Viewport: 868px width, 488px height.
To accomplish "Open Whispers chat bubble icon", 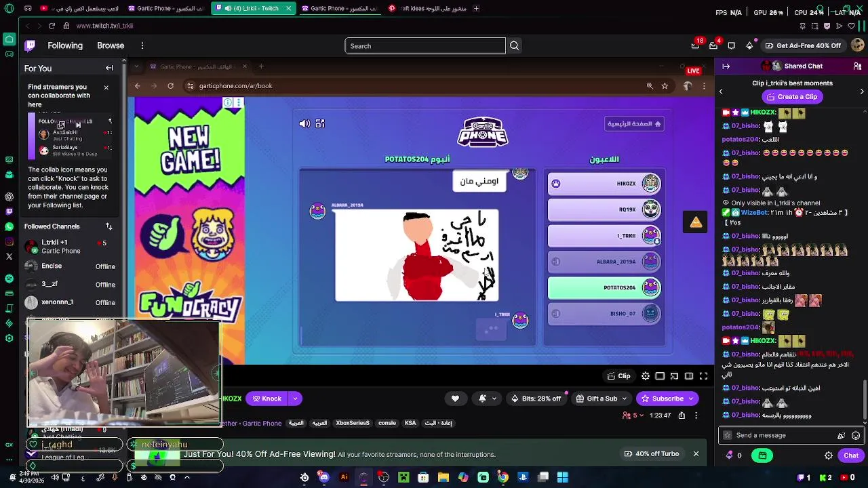I will (x=731, y=45).
